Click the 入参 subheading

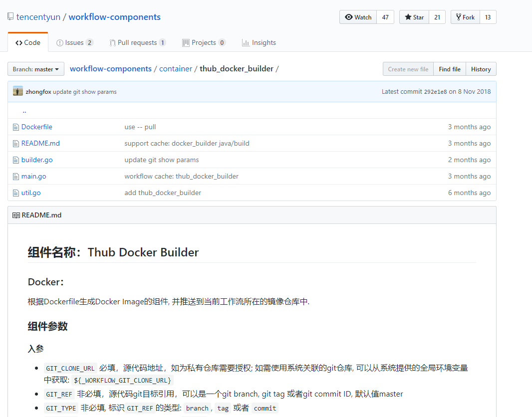click(x=35, y=349)
